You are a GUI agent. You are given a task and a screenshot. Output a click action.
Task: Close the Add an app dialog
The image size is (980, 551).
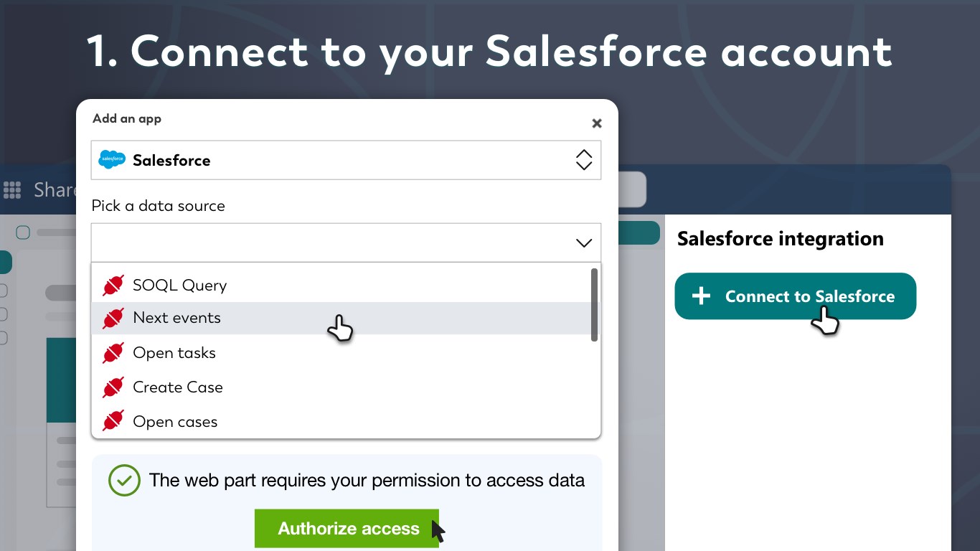click(x=596, y=123)
